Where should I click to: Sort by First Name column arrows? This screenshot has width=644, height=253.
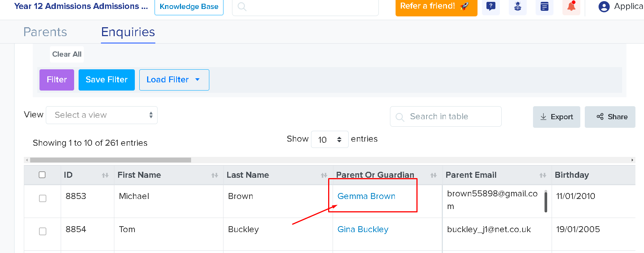(215, 175)
